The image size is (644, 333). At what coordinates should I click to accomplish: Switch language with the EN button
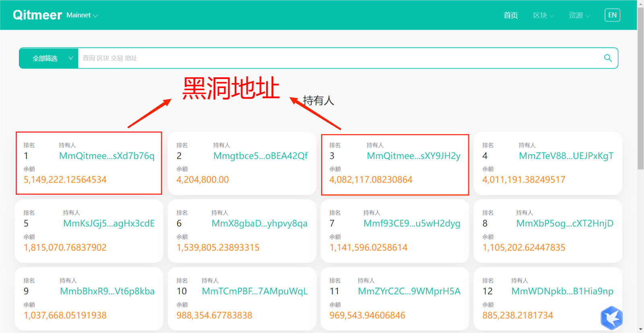(612, 15)
